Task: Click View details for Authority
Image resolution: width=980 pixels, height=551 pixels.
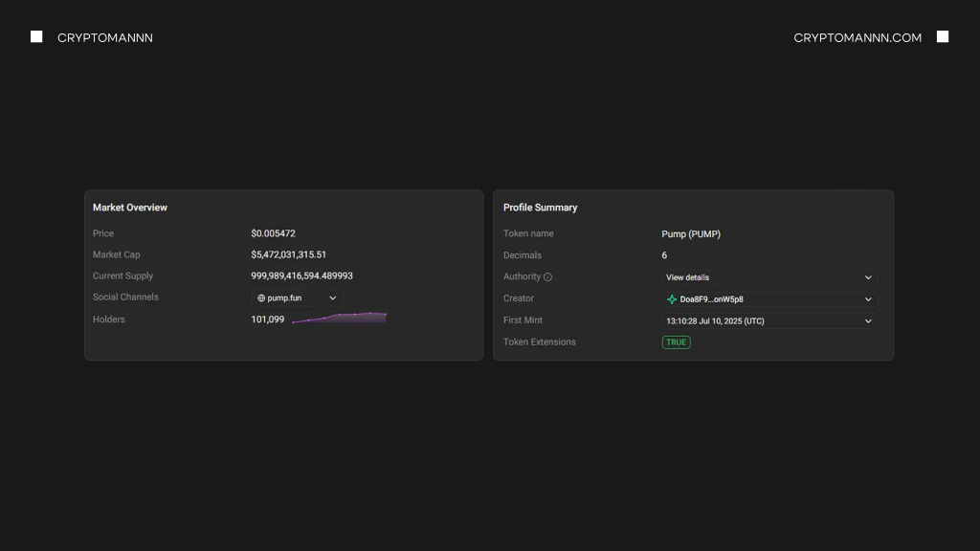Action: 685,276
